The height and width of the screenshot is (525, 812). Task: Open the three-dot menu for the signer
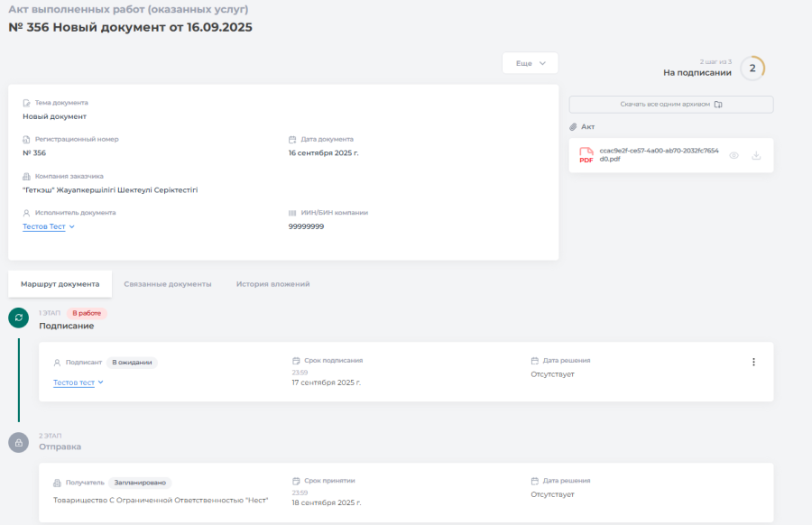point(753,362)
